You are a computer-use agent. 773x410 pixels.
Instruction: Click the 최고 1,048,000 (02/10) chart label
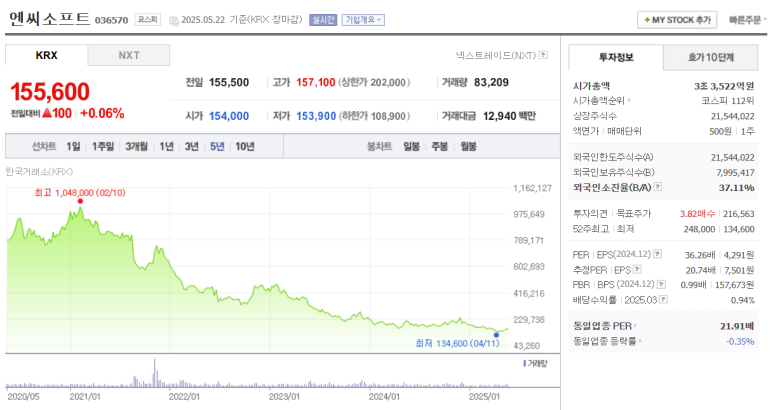(x=80, y=193)
